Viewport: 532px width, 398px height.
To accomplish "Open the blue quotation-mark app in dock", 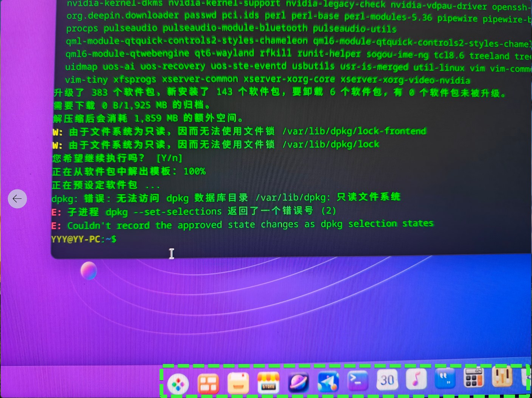I will (x=445, y=378).
